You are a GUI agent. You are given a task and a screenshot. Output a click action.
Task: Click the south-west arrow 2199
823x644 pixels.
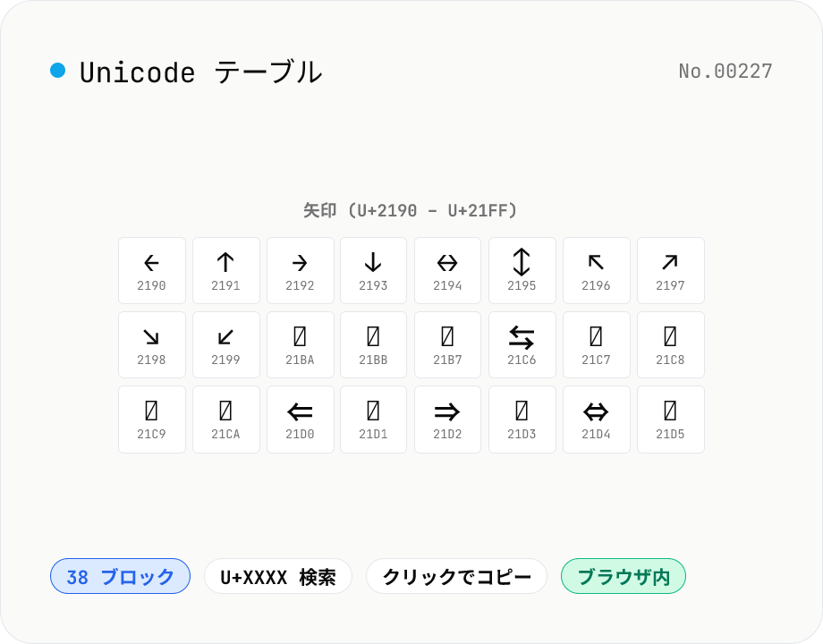(225, 345)
